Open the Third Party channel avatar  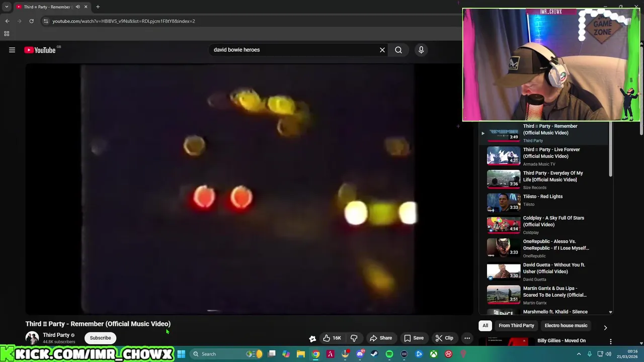click(32, 338)
